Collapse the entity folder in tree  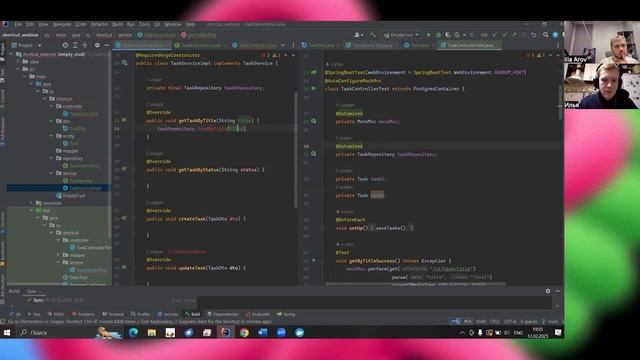[51, 136]
